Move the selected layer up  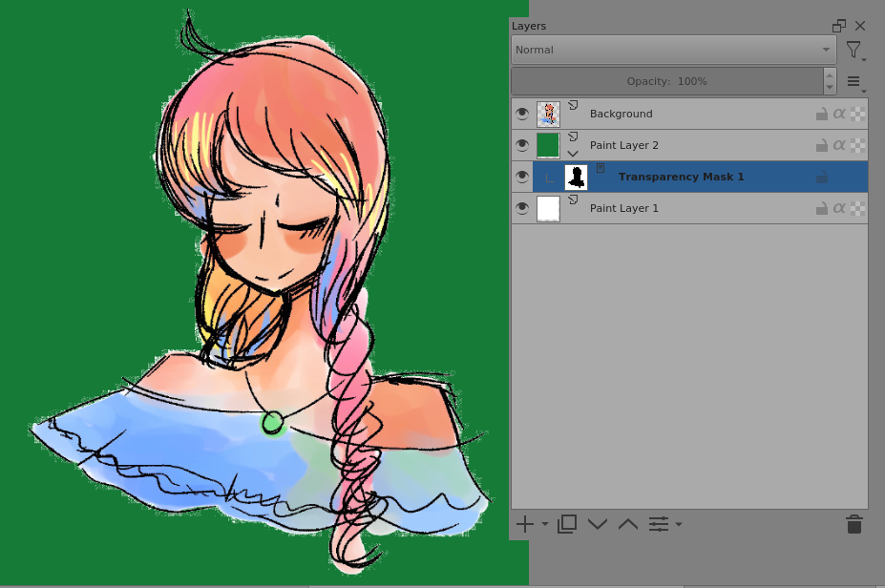tap(627, 524)
